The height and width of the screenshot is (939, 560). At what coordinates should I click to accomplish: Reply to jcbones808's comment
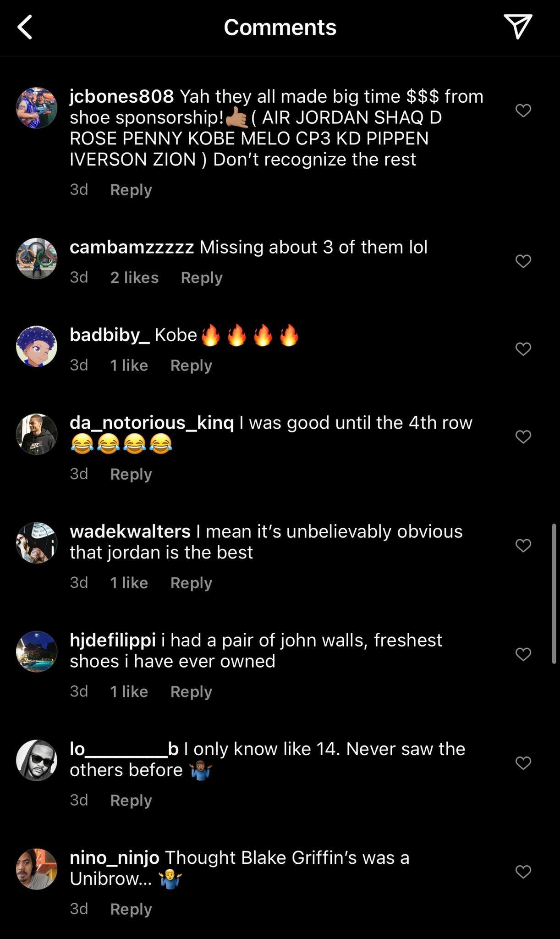[131, 190]
